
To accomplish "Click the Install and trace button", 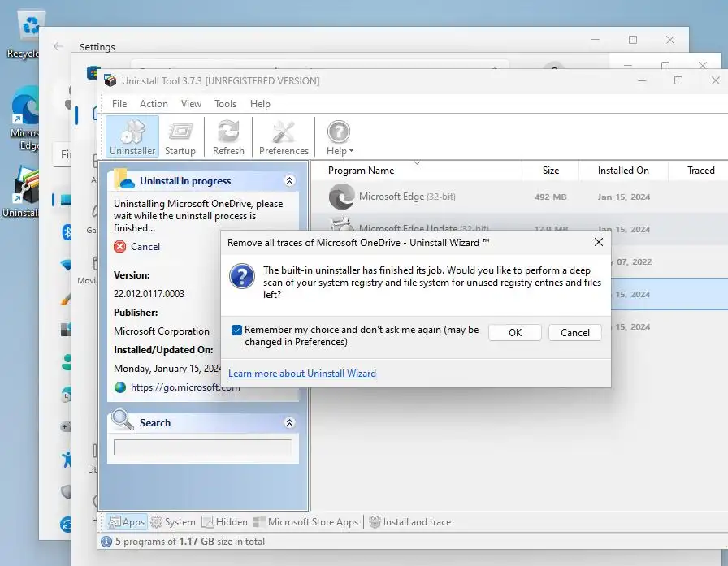I will [x=410, y=522].
